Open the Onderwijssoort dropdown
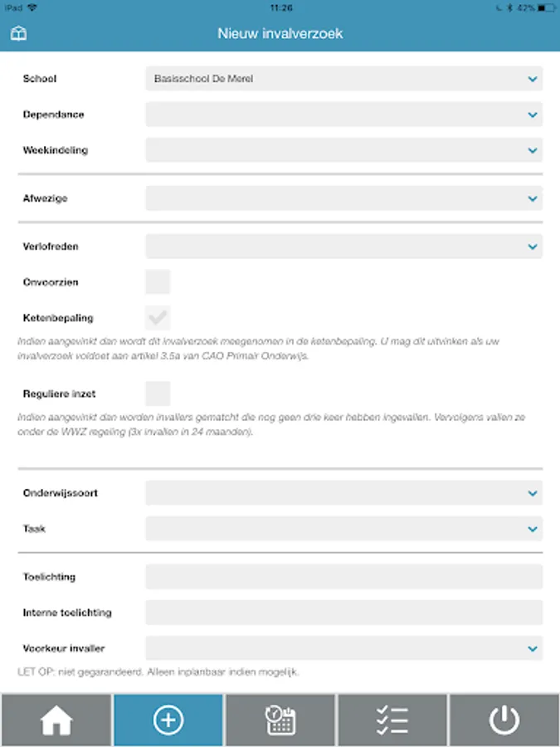 (x=343, y=493)
